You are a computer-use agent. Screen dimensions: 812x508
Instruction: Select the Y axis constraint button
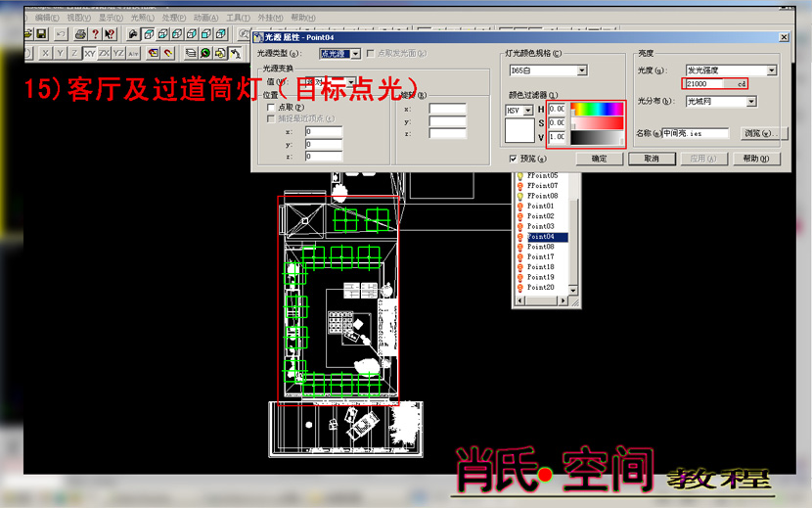[60, 53]
